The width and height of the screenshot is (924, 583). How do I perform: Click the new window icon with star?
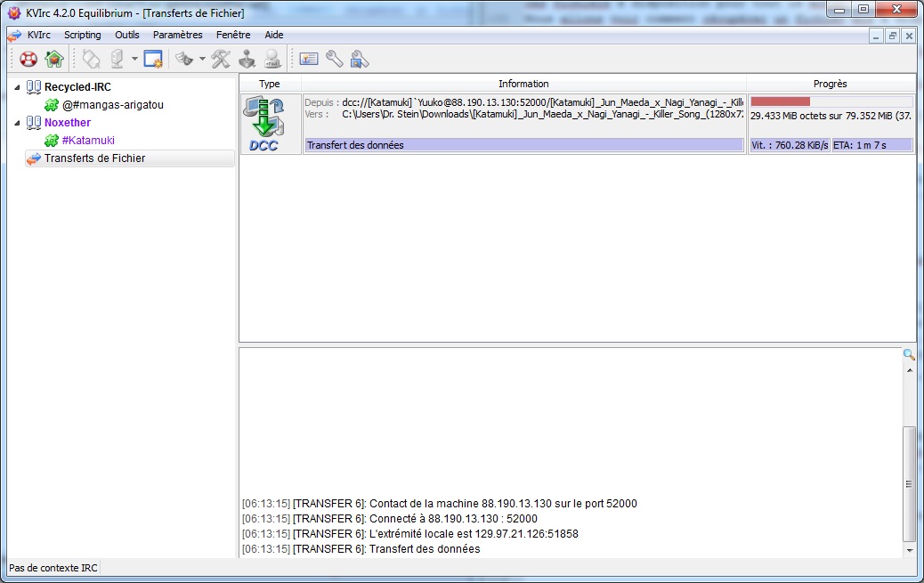(153, 60)
